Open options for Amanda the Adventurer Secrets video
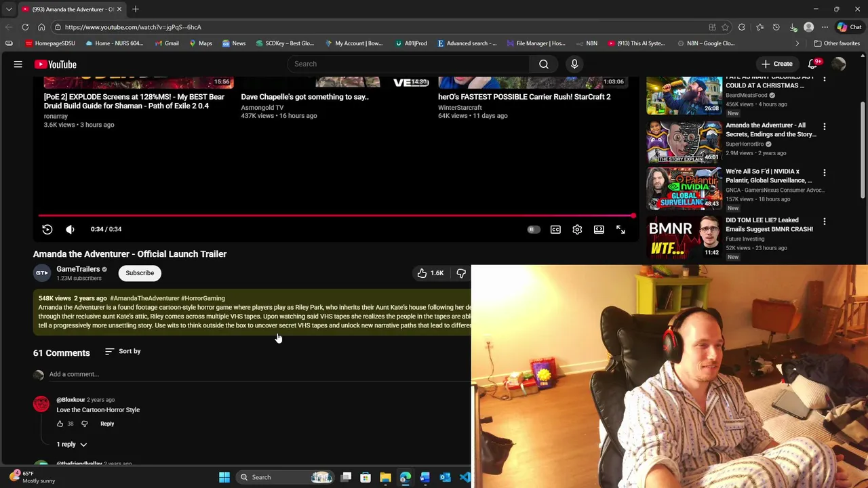868x488 pixels. 825,127
